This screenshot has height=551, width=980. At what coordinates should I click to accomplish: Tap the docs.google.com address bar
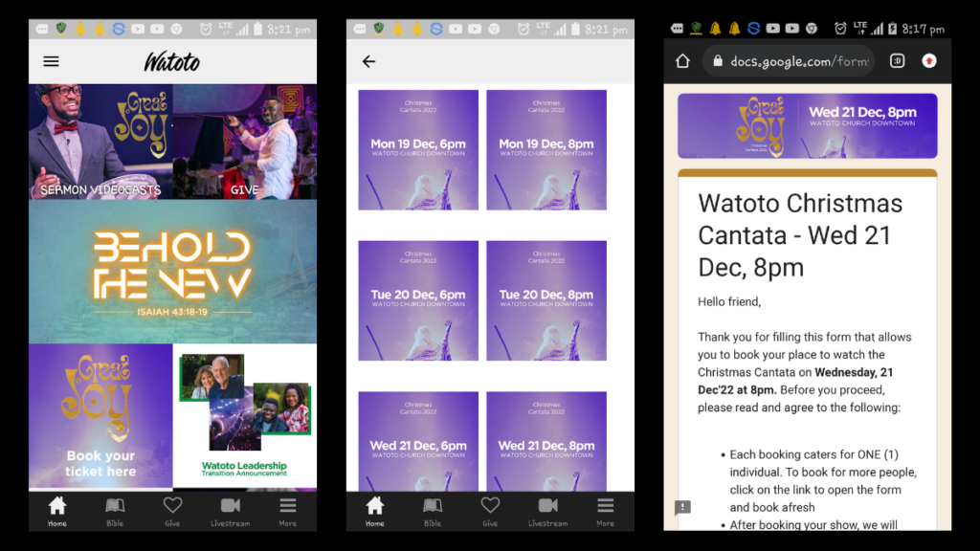[789, 60]
